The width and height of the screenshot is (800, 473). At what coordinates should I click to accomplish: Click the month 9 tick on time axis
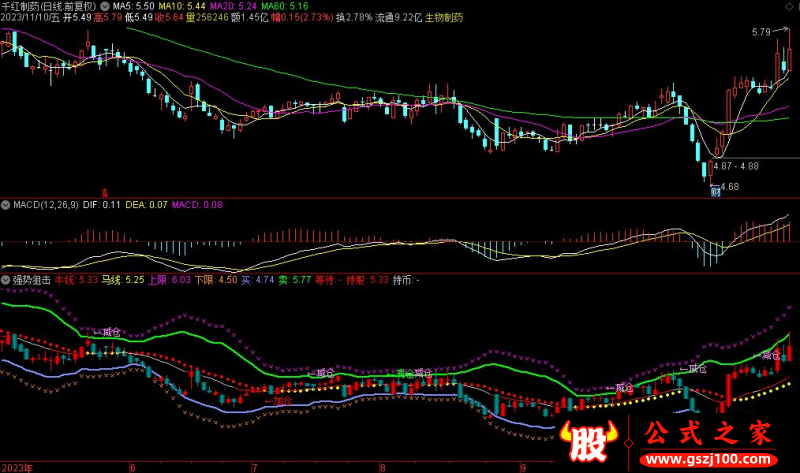coord(523,467)
